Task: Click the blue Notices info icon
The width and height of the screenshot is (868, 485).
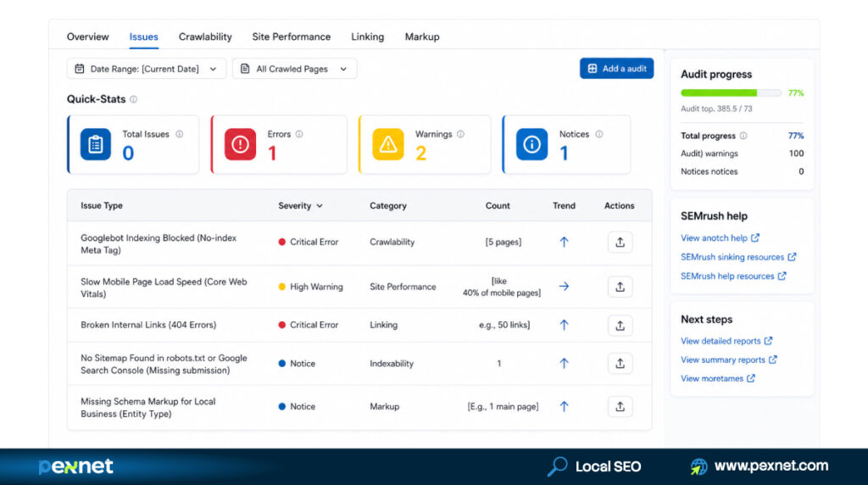Action: click(532, 144)
